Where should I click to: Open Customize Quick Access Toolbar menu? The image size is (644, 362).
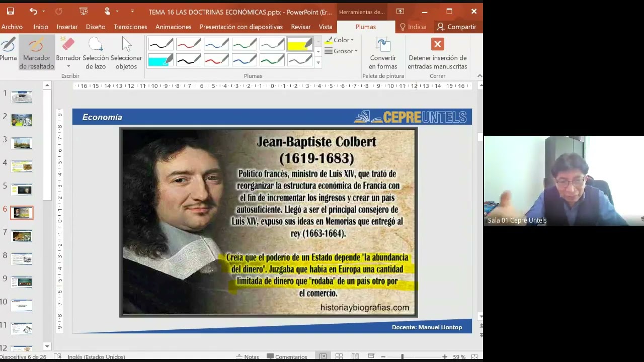click(x=132, y=11)
